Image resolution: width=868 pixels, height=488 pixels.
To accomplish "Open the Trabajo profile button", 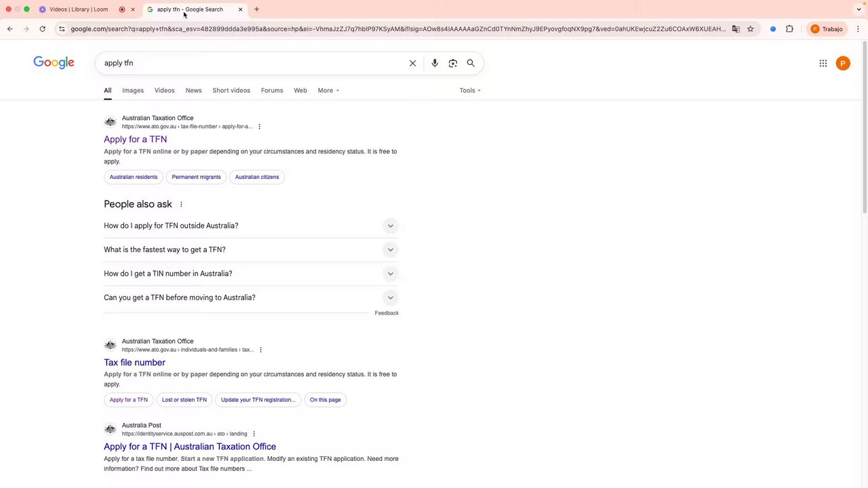I will [827, 29].
